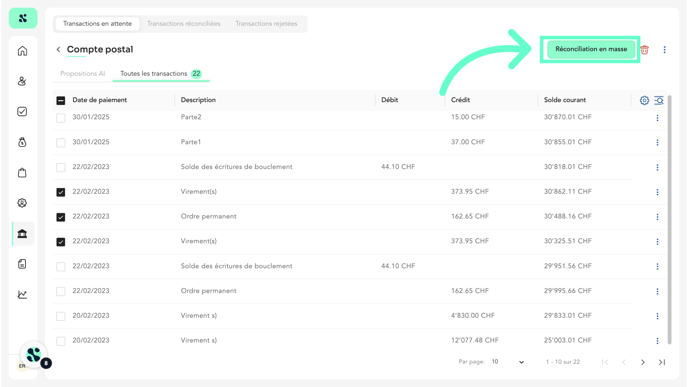Sort by Crédit column header
Screen dimensions: 688x387
pos(460,100)
